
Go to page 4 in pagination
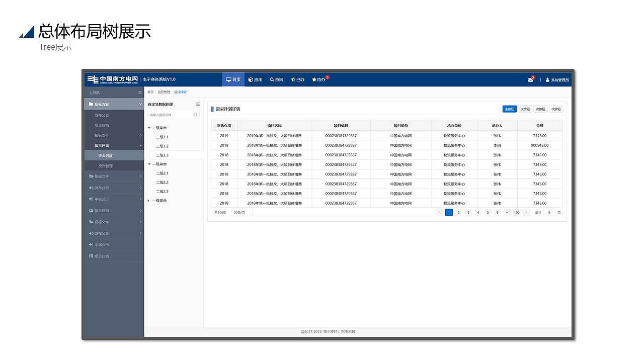click(x=478, y=212)
